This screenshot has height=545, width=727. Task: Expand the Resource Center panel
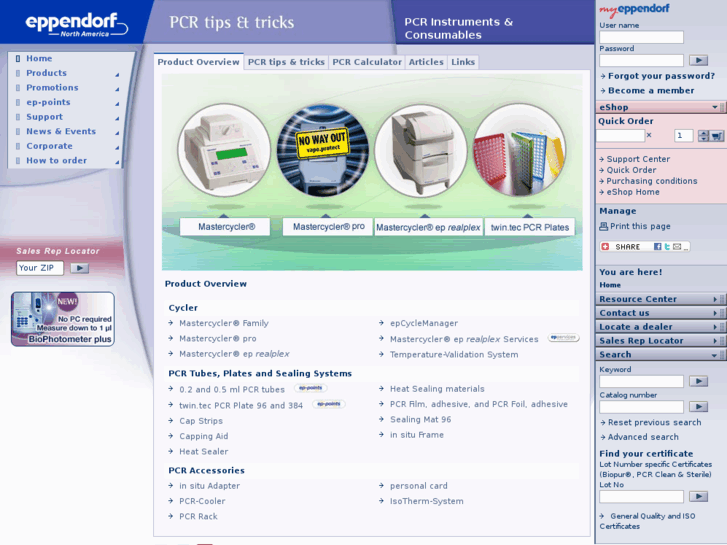click(661, 299)
